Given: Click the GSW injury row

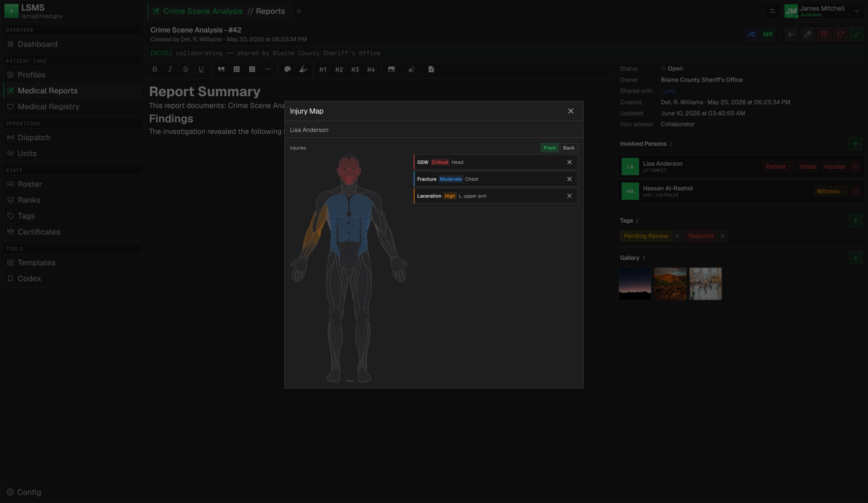Looking at the screenshot, I should click(496, 162).
